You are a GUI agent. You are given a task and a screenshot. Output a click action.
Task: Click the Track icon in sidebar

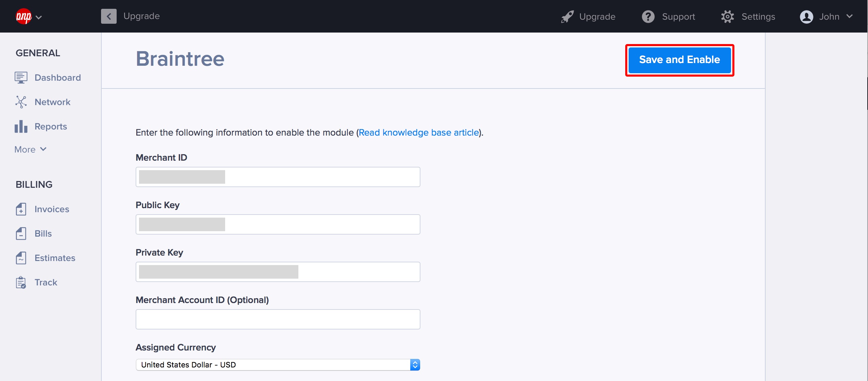(x=20, y=282)
